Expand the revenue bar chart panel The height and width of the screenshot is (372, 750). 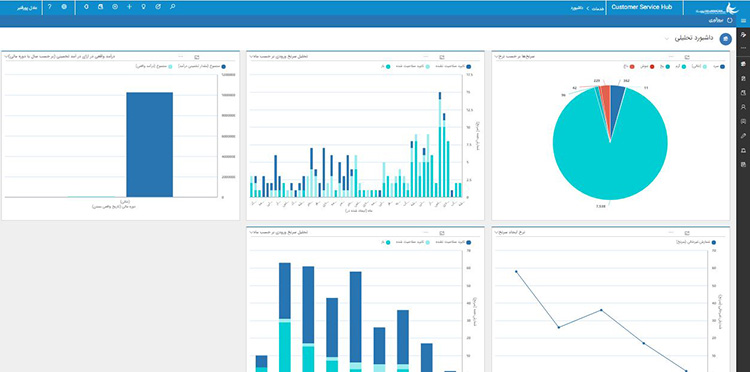196,57
